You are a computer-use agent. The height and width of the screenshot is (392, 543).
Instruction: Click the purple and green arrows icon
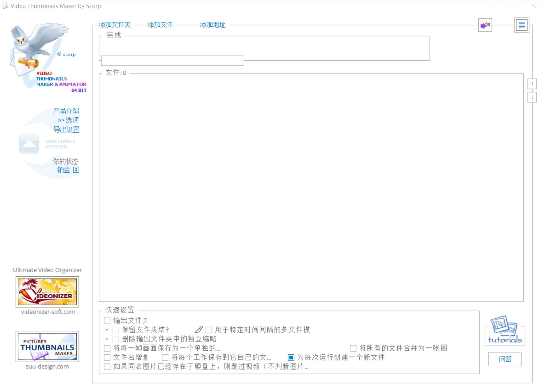tap(485, 25)
